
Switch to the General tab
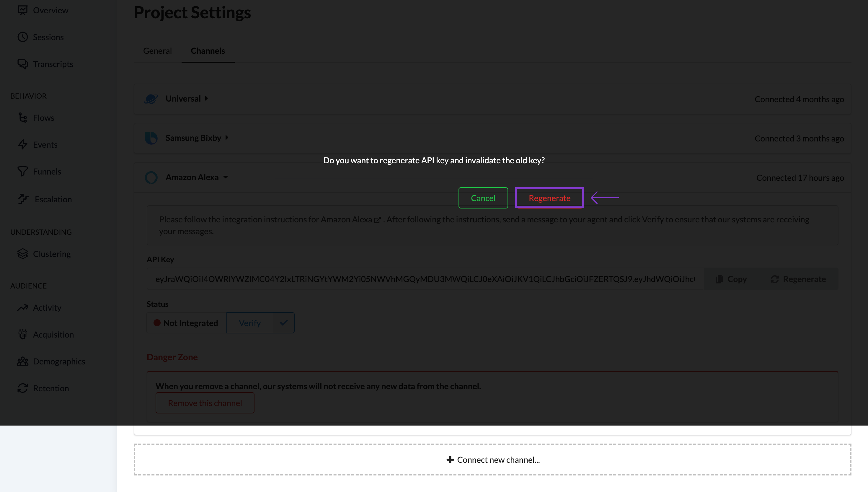pos(157,51)
